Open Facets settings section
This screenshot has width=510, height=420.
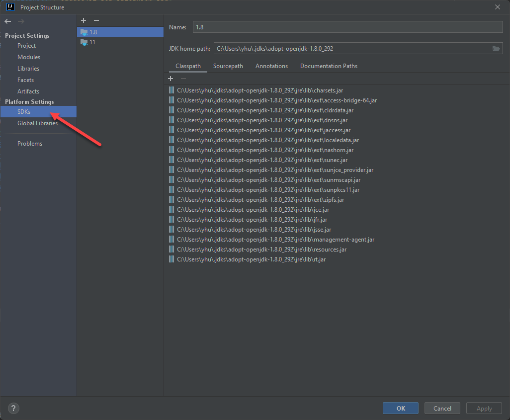[26, 80]
